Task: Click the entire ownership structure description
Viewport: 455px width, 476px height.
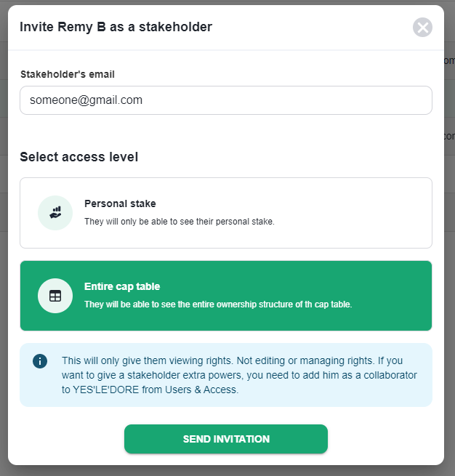Action: [218, 304]
